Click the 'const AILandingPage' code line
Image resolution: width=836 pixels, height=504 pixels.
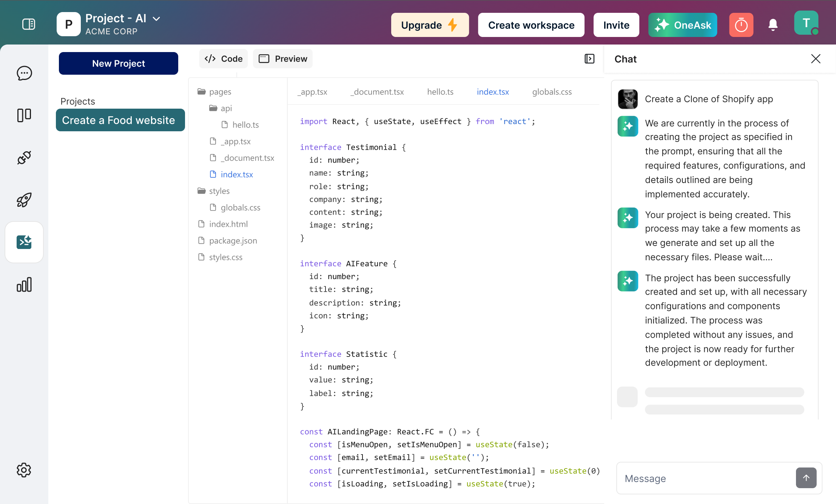(390, 432)
